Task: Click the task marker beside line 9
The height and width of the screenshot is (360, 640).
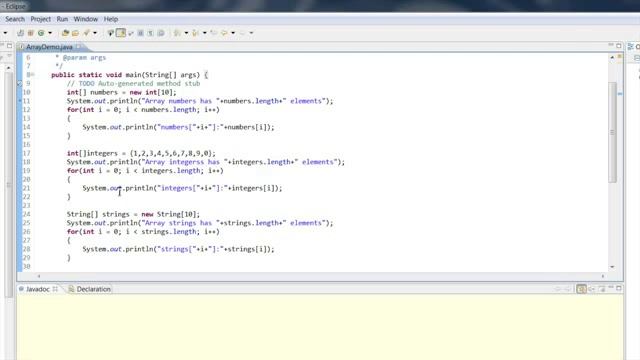Action: 19,83
